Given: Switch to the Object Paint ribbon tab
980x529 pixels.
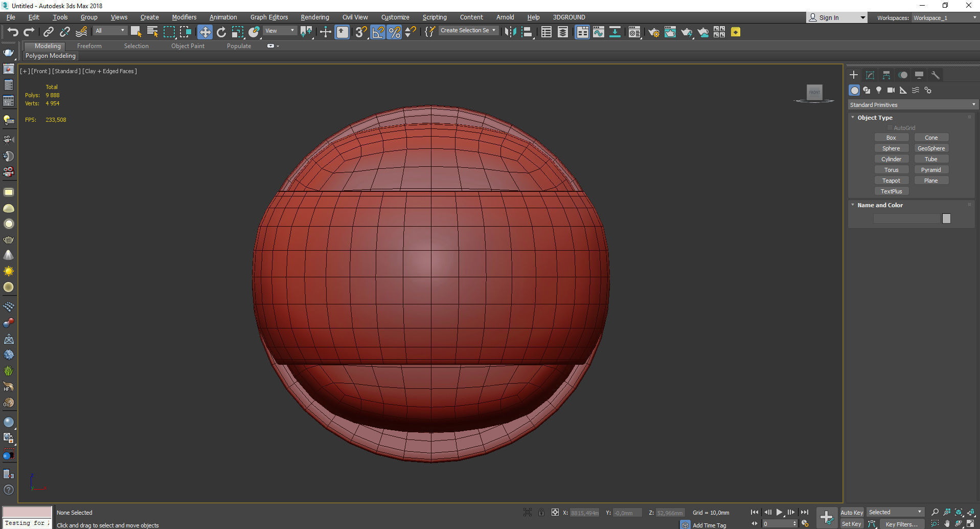Looking at the screenshot, I should (188, 46).
